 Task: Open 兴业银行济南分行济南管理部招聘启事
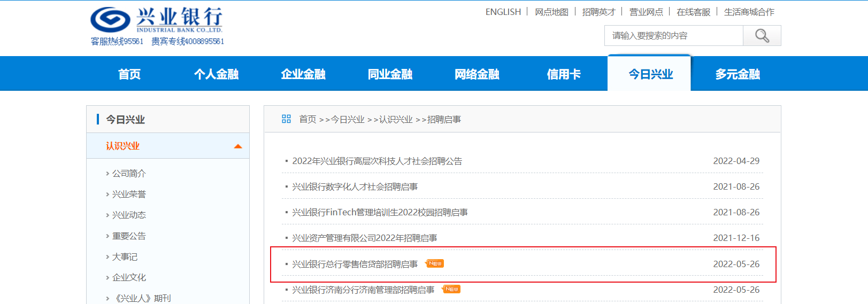363,290
